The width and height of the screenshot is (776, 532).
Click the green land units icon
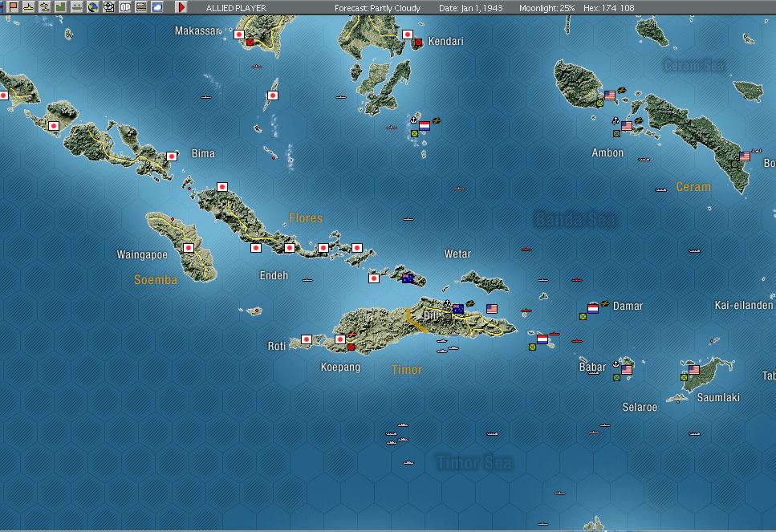click(x=60, y=7)
